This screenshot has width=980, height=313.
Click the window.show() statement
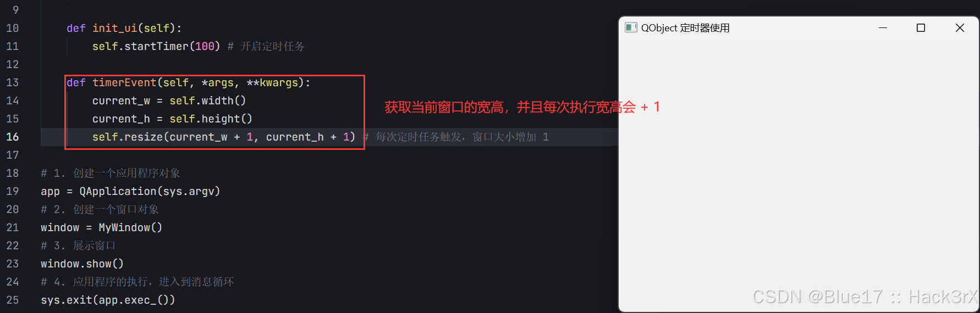pos(82,264)
